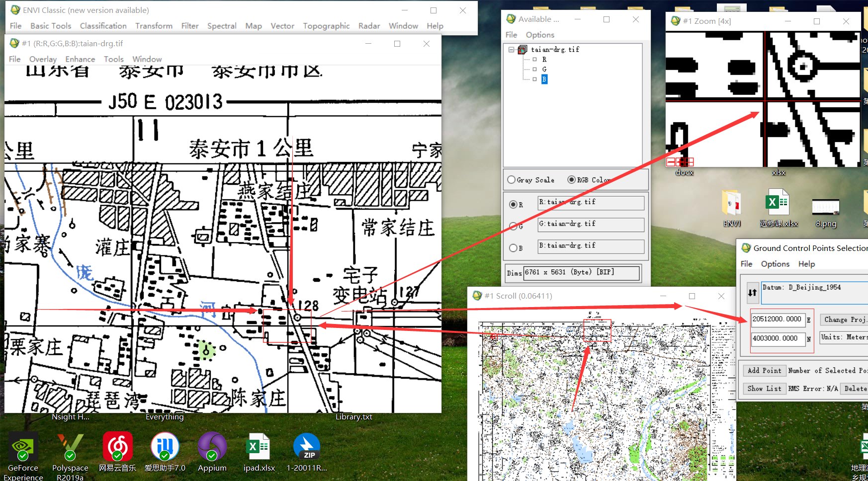The image size is (868, 481).
Task: Click ENVI logo in Zoom window title
Action: click(x=676, y=21)
